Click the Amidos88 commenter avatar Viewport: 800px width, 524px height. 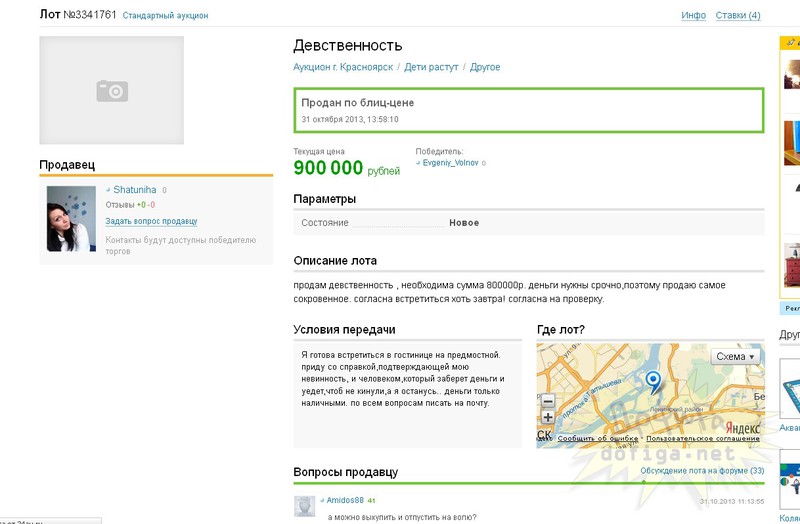(305, 505)
